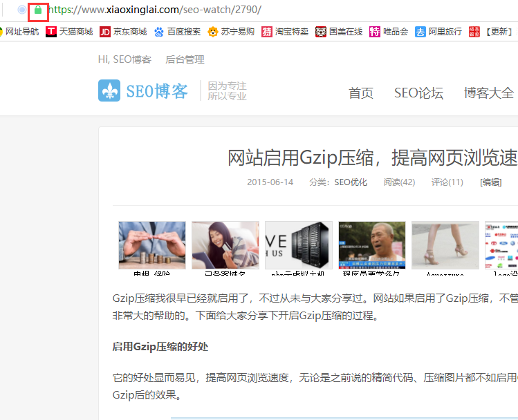
Task: Open the 苏宁易购 bookmark label
Action: pyautogui.click(x=237, y=32)
